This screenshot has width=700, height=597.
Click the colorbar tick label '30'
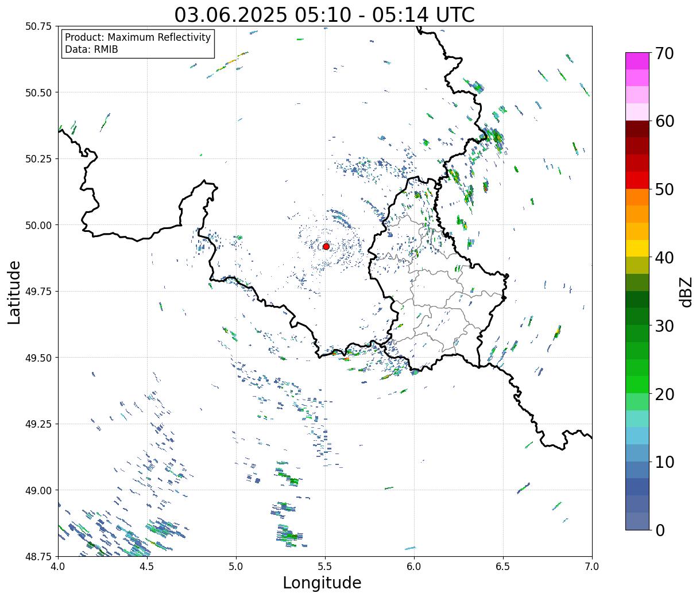pos(664,326)
